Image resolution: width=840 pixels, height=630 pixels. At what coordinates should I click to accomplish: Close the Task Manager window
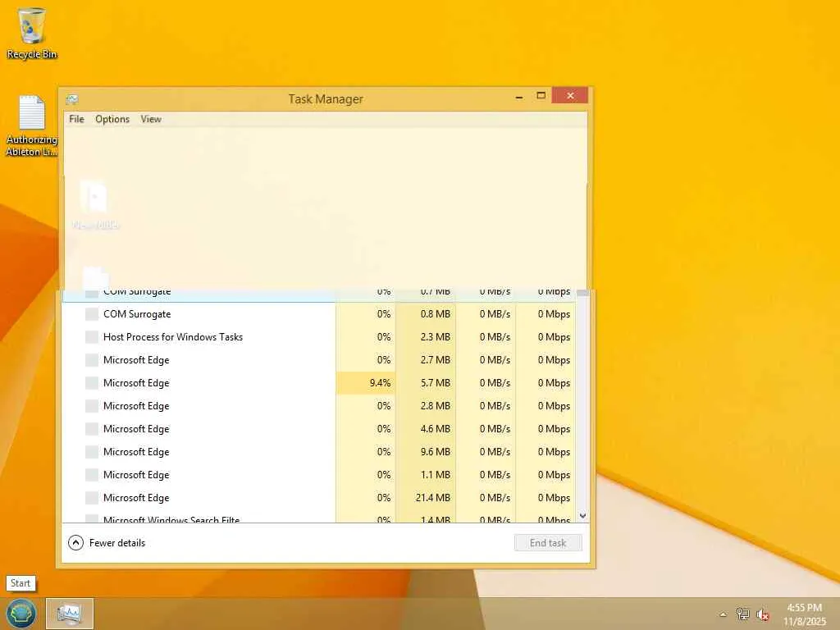point(570,95)
